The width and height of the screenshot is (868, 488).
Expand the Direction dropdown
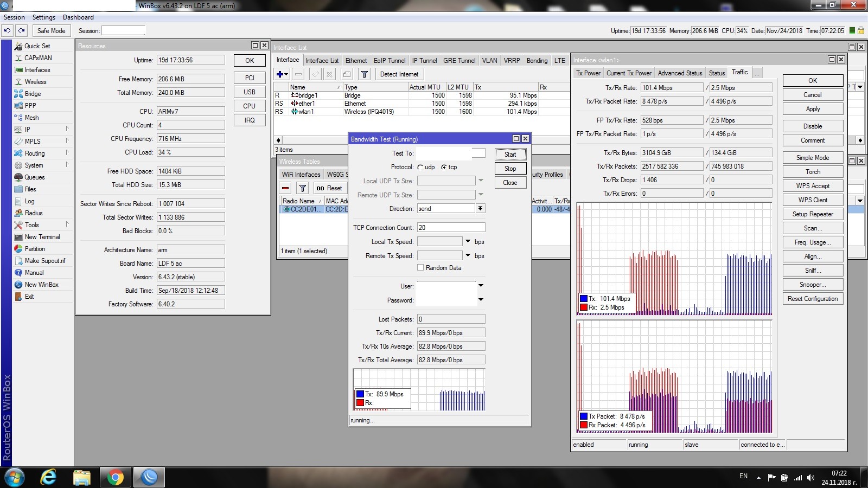(x=481, y=209)
